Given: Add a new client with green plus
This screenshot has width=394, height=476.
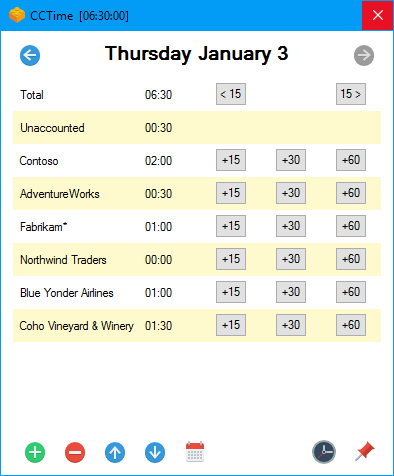Looking at the screenshot, I should (35, 452).
